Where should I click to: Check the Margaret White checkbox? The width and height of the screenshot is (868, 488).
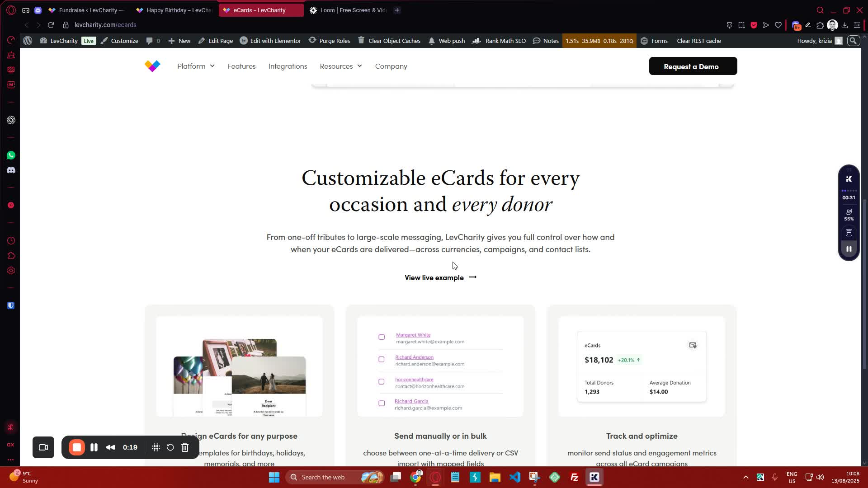pos(382,337)
